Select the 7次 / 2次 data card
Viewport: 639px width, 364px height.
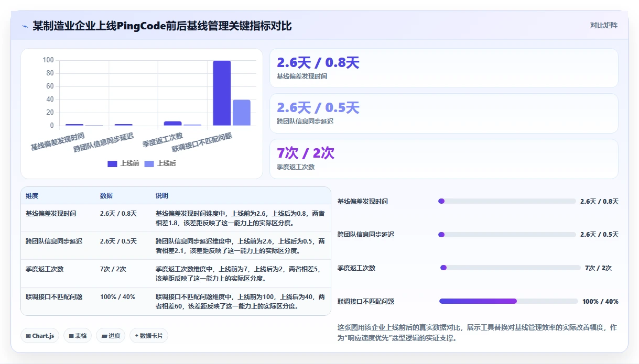pos(443,159)
